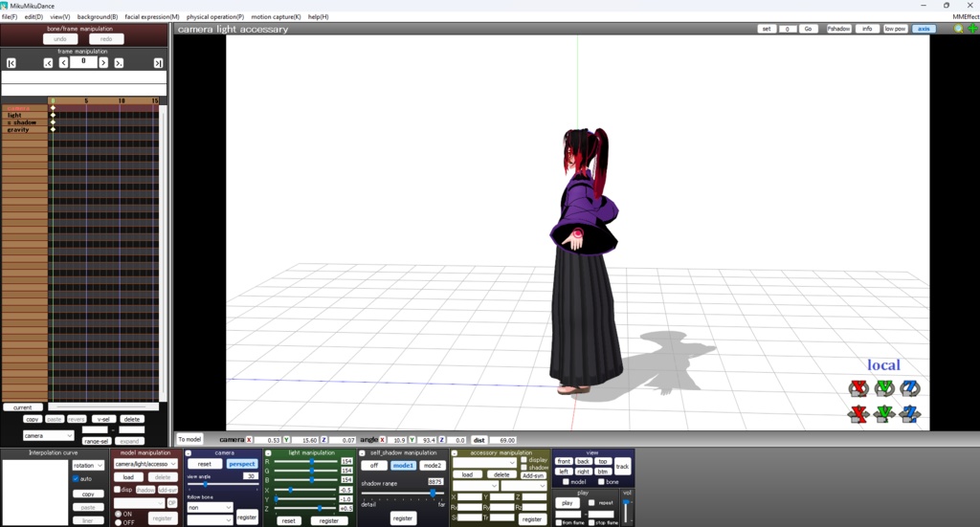Viewport: 980px width, 527px height.
Task: Open the facial expression(M) menu
Action: [152, 17]
